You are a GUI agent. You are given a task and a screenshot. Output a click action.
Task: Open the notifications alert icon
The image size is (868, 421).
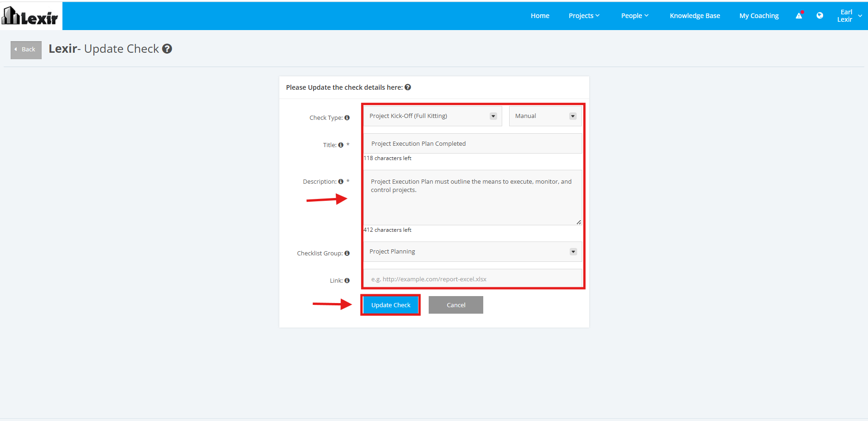click(799, 15)
